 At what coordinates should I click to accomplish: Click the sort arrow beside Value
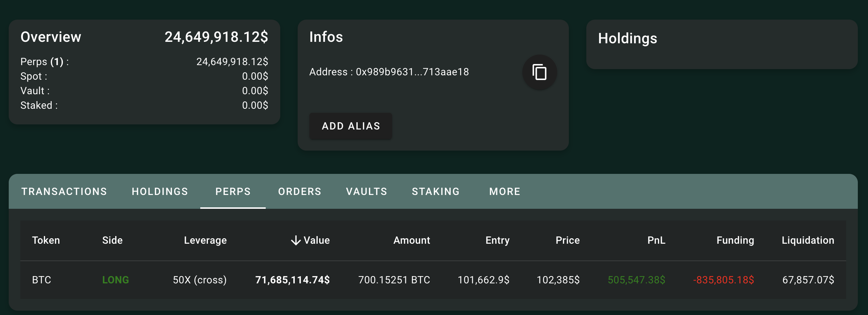296,240
